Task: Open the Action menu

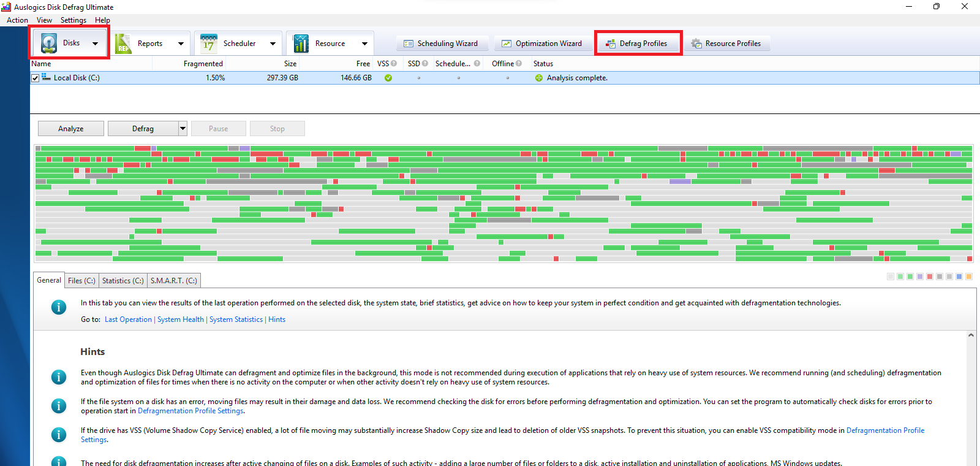Action: click(17, 20)
